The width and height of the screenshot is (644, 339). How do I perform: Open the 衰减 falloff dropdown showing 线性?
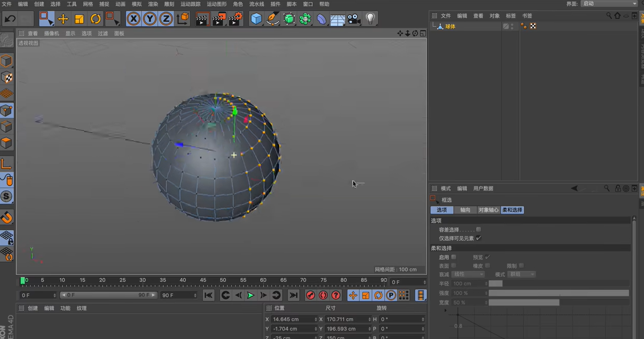[469, 274]
